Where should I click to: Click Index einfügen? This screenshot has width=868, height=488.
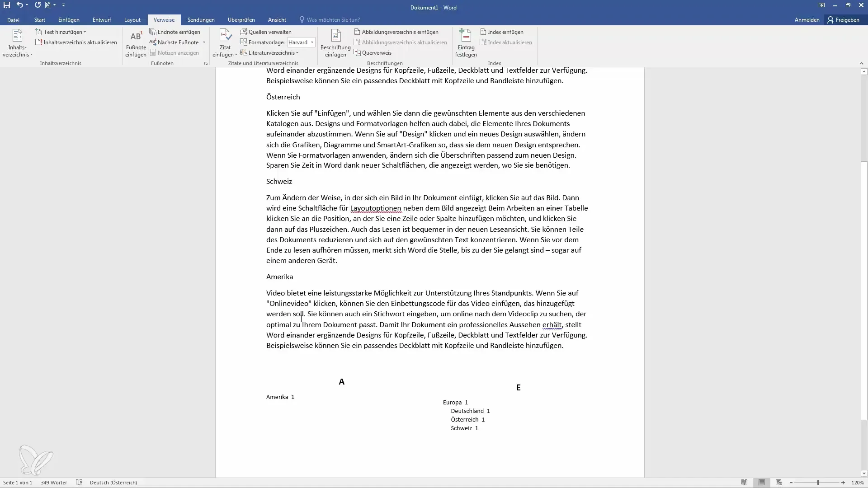502,32
